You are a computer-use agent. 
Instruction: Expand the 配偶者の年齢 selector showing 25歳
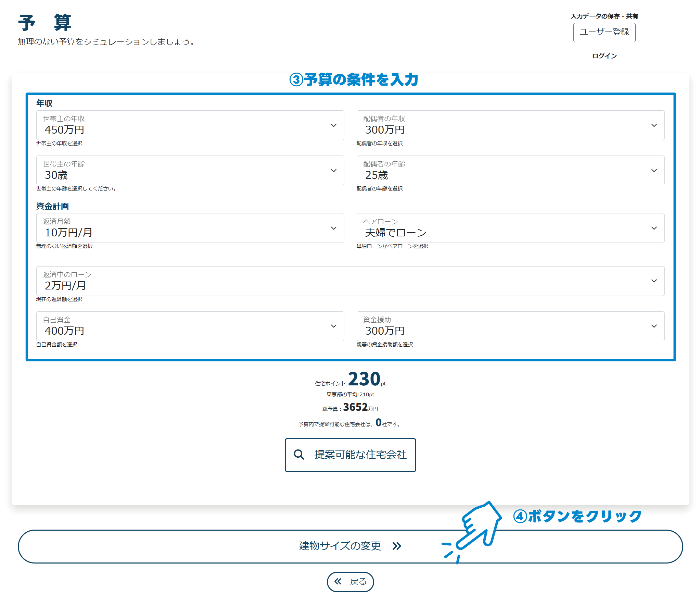click(x=510, y=171)
